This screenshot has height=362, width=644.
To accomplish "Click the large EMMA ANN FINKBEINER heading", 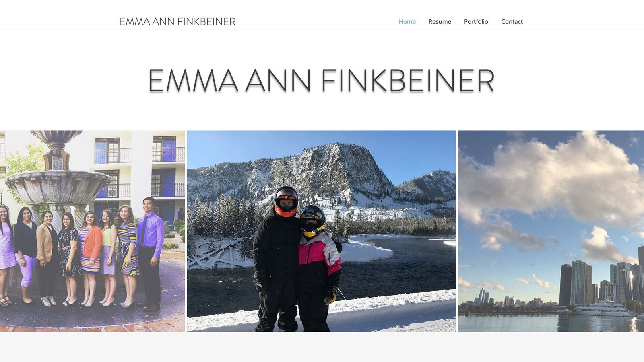I will 321,81.
